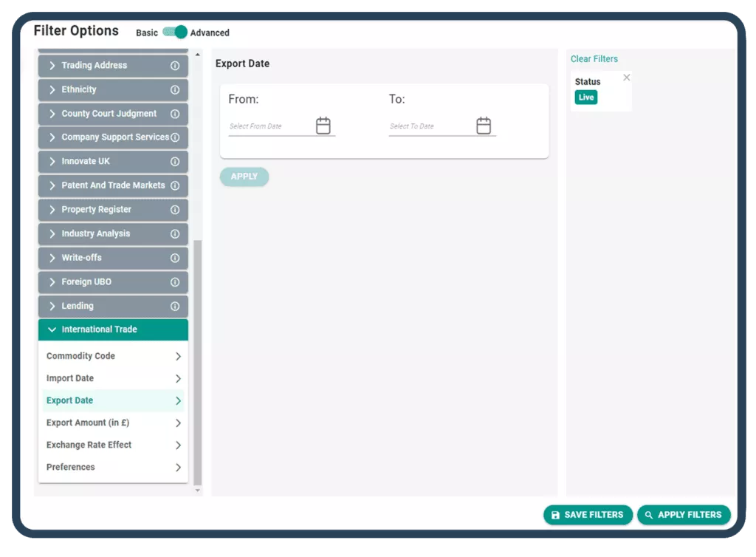This screenshot has height=557, width=756.
Task: Remove the Status filter with the X
Action: 626,77
